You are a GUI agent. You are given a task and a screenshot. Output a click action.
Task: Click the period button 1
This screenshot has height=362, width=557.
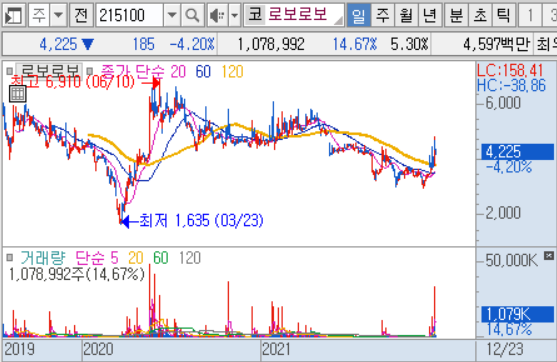click(530, 15)
